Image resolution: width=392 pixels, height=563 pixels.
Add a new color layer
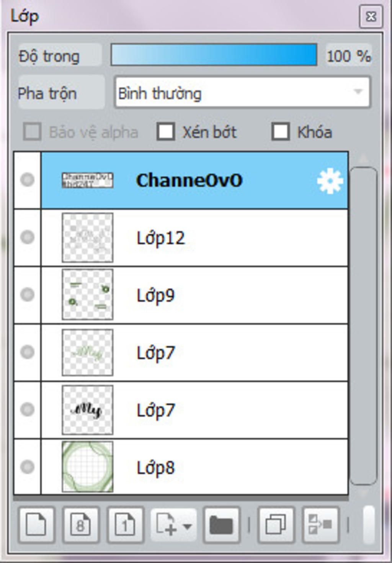click(x=36, y=524)
